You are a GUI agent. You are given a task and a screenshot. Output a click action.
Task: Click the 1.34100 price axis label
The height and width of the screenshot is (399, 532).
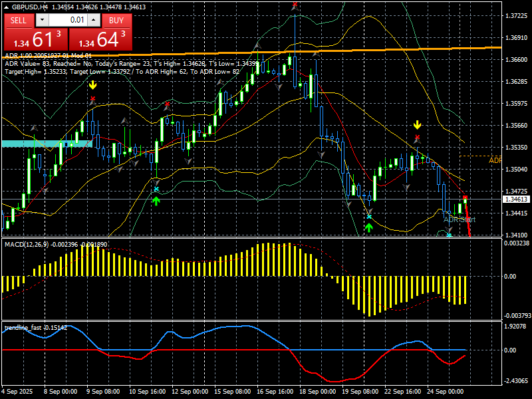517,235
